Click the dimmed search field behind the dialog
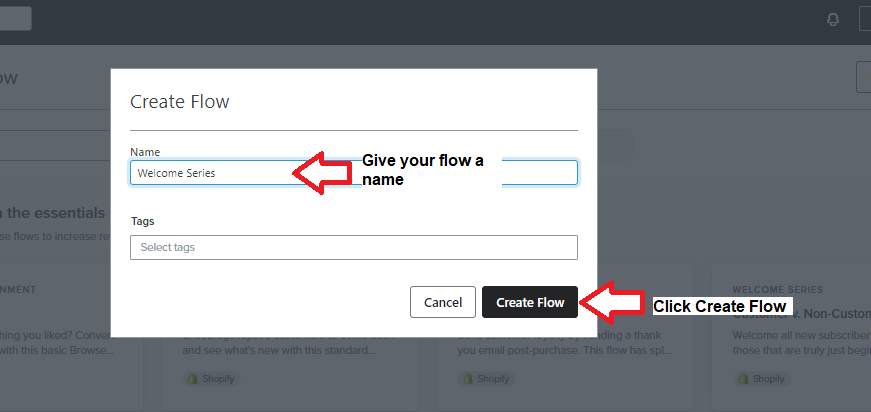This screenshot has width=871, height=412. tap(56, 144)
